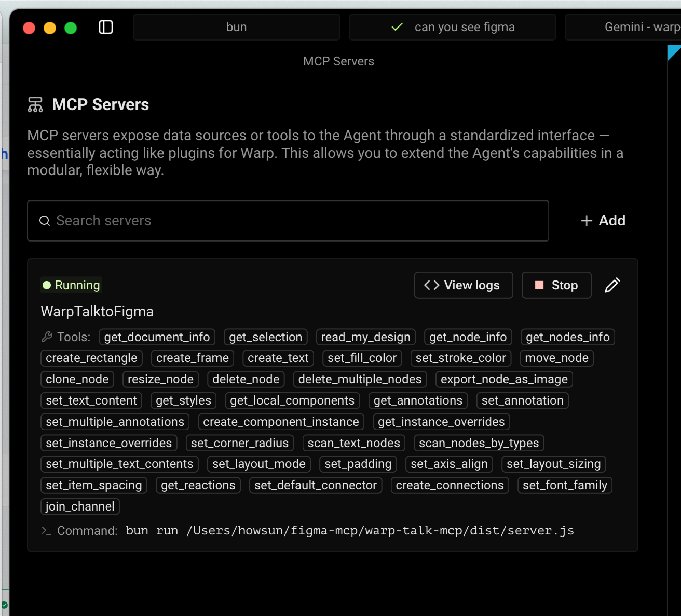Toggle the sidebar panel icon

[x=106, y=27]
